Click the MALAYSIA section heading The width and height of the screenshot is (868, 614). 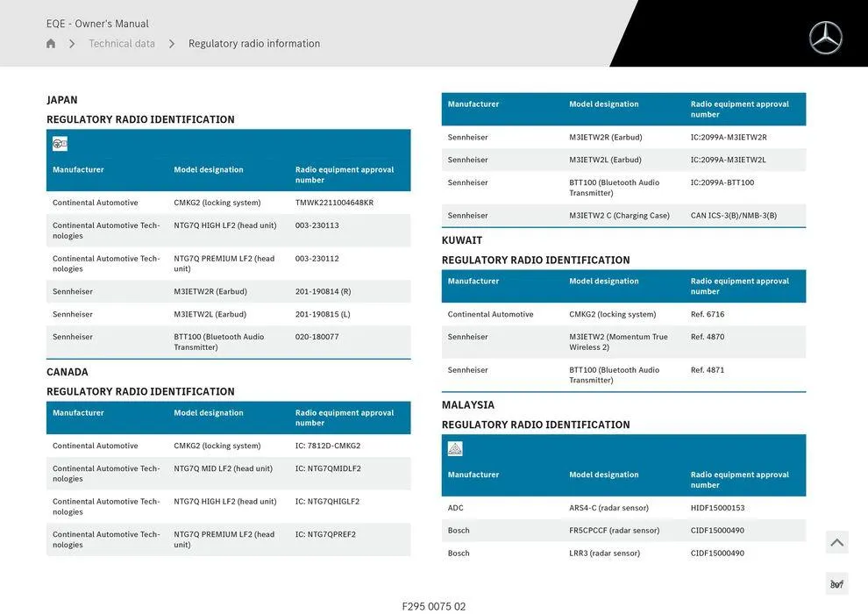click(466, 403)
